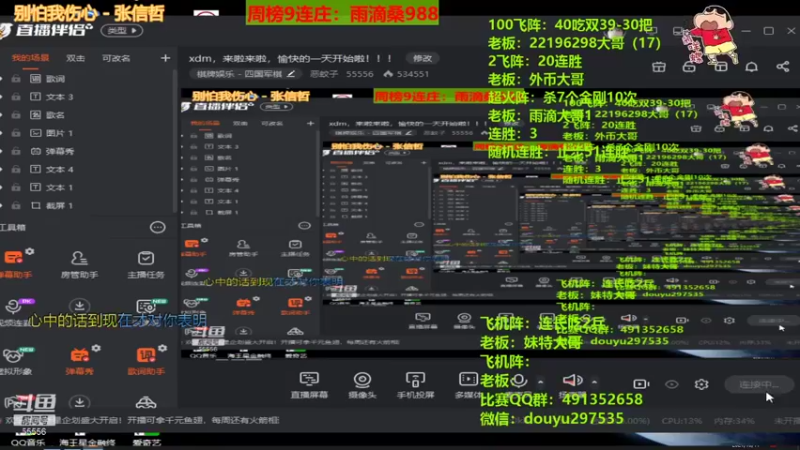Open 爱奇艺 in the taskbar
The height and width of the screenshot is (450, 800).
tap(146, 442)
